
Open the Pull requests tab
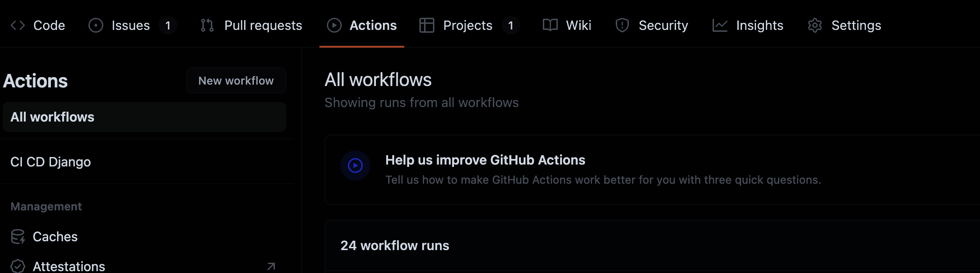click(x=263, y=25)
